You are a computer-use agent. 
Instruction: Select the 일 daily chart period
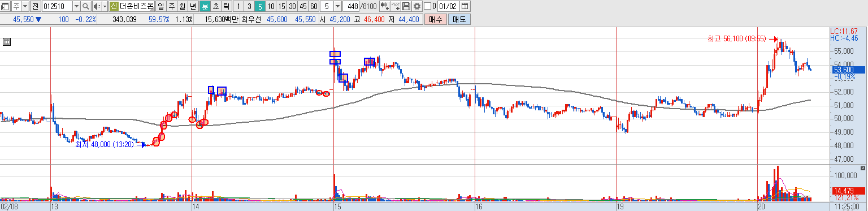[x=160, y=6]
